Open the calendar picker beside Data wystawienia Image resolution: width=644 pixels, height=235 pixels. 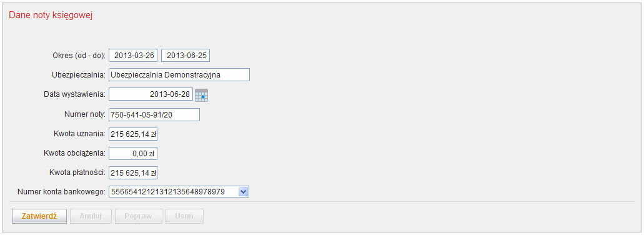point(201,95)
